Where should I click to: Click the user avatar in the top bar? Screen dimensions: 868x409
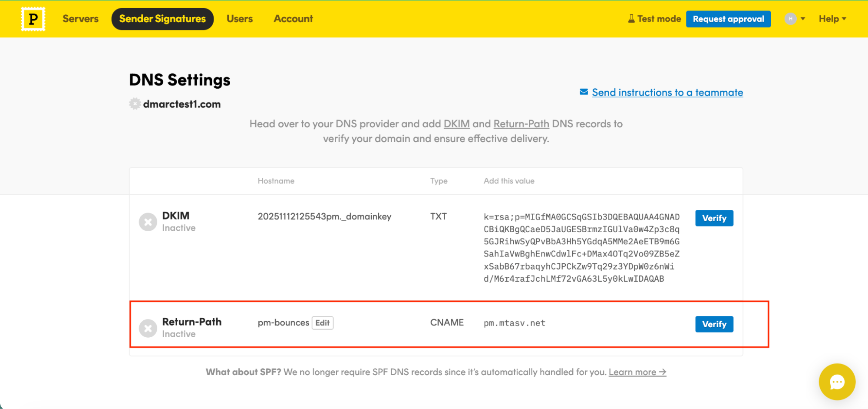[790, 18]
